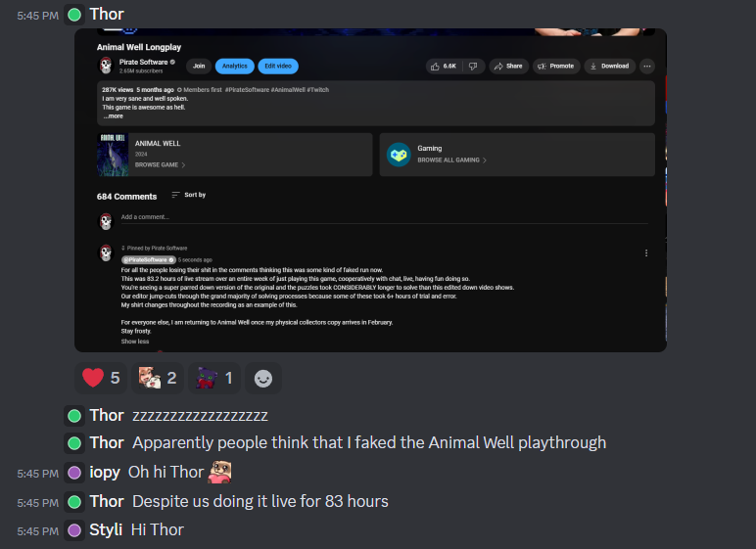Image resolution: width=756 pixels, height=549 pixels.
Task: Click the thumbs down dislike icon
Action: coord(473,66)
